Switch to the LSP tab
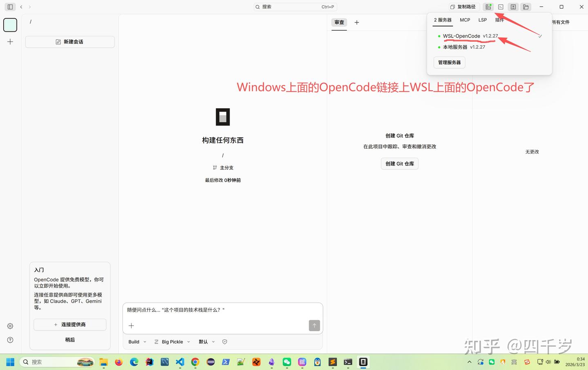 483,20
